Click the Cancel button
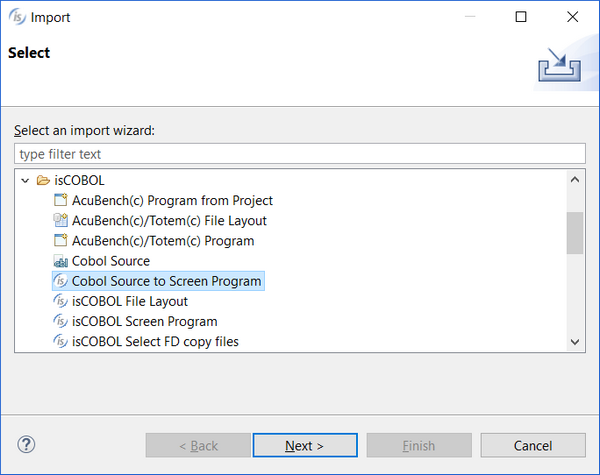The height and width of the screenshot is (475, 600). 533,446
